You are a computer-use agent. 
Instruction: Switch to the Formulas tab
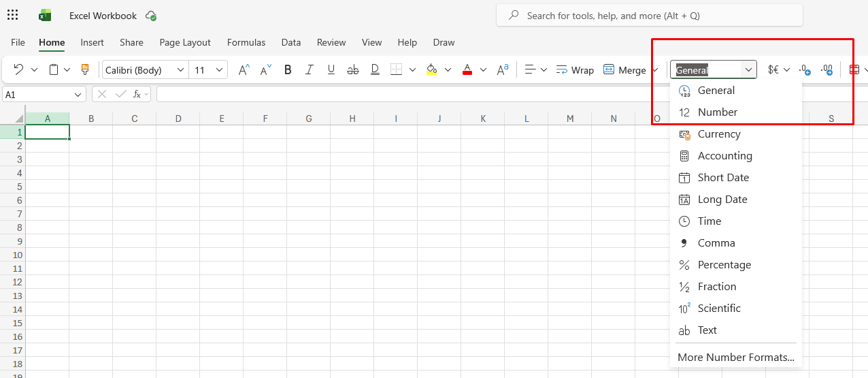point(246,42)
